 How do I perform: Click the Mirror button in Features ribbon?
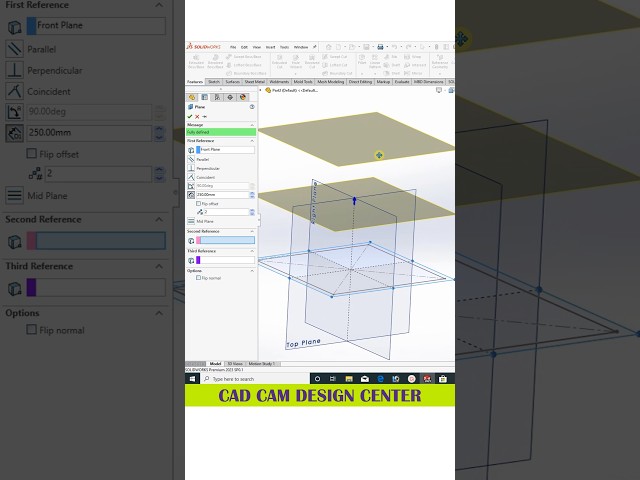413,73
